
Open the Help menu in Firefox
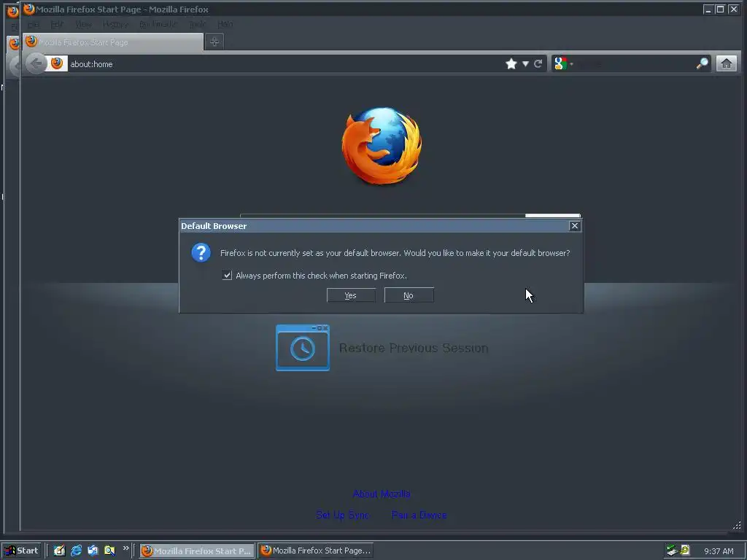(225, 24)
